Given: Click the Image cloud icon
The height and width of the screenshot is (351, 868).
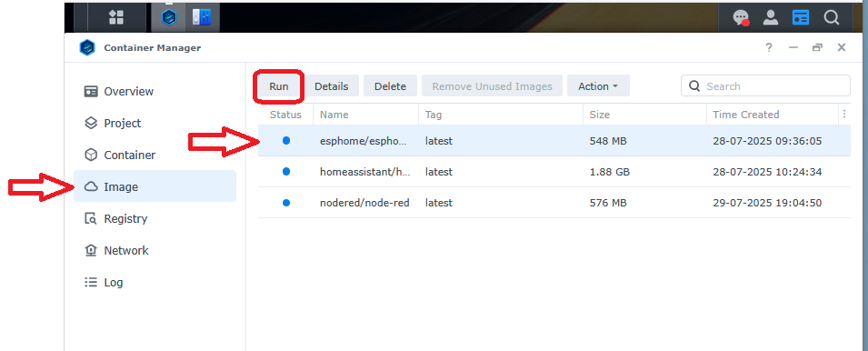Looking at the screenshot, I should [91, 187].
